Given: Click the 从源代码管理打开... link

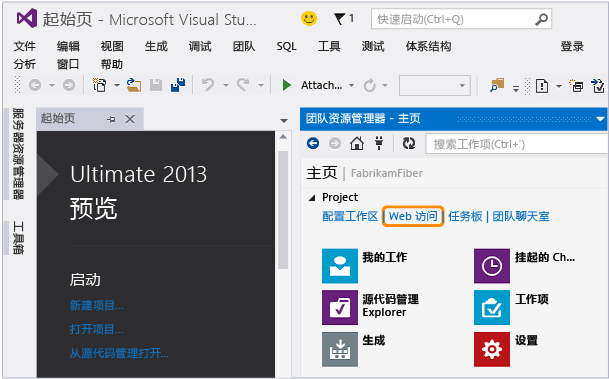Looking at the screenshot, I should (x=119, y=353).
